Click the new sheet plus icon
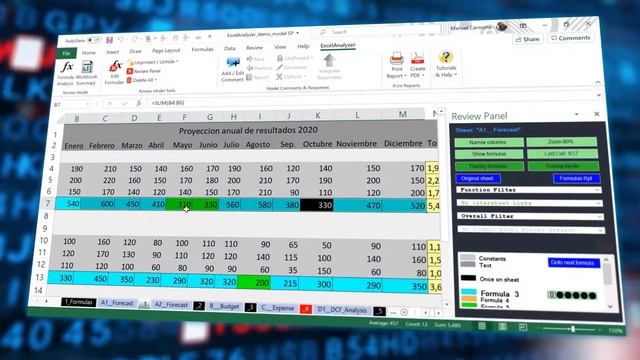The height and width of the screenshot is (360, 640). pos(404,312)
